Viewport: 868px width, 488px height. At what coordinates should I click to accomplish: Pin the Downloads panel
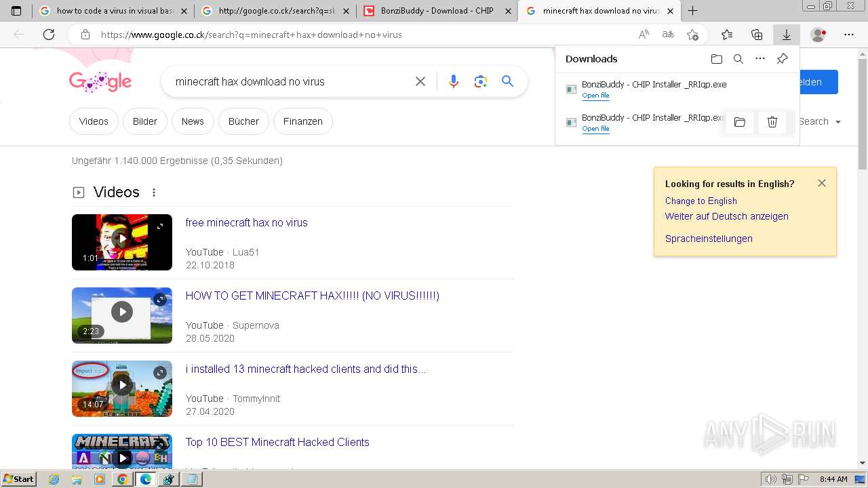pyautogui.click(x=782, y=59)
